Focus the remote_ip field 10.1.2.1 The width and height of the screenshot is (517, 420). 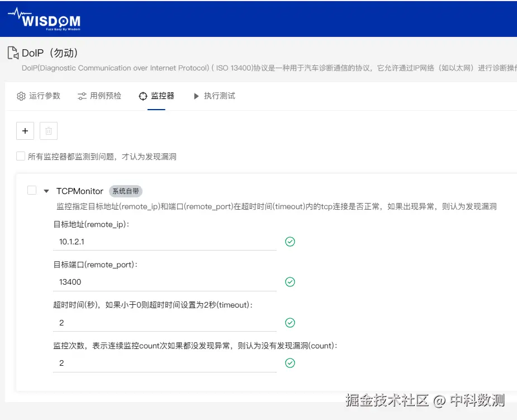point(164,242)
